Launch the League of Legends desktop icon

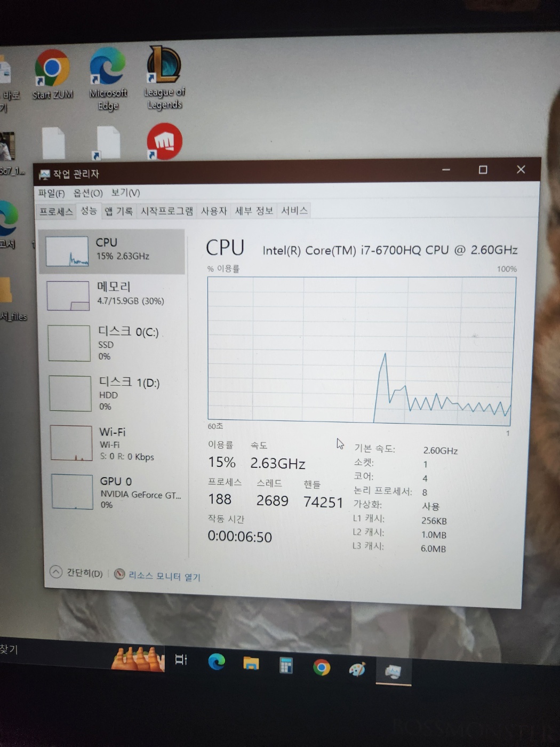pos(164,77)
